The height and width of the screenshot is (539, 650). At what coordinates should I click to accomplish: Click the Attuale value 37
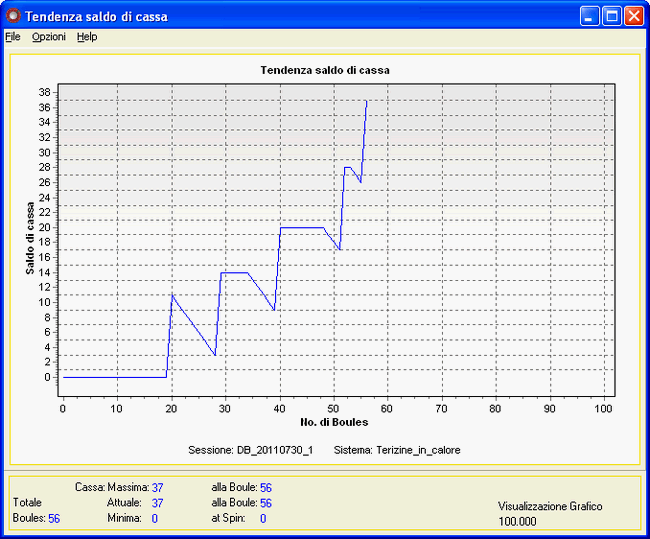pyautogui.click(x=157, y=503)
